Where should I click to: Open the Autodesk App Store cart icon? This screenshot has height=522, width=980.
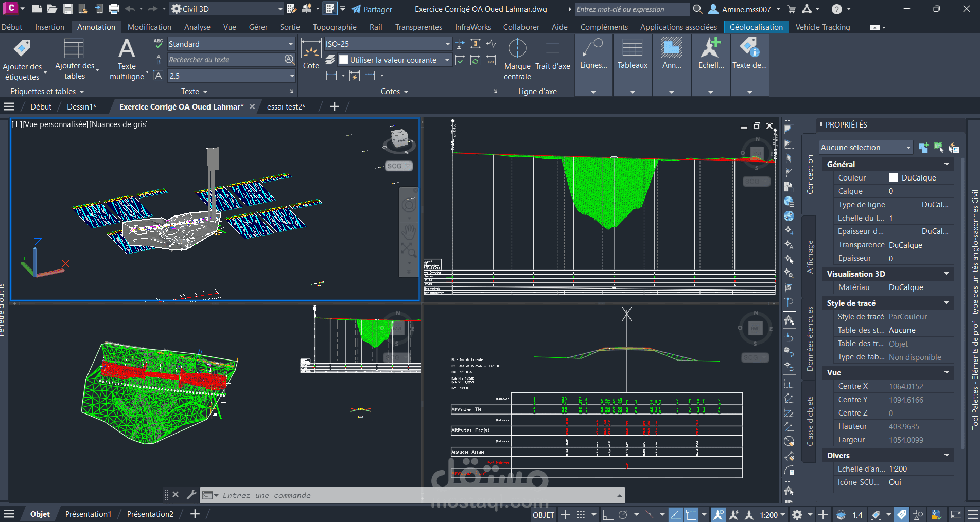[x=792, y=9]
